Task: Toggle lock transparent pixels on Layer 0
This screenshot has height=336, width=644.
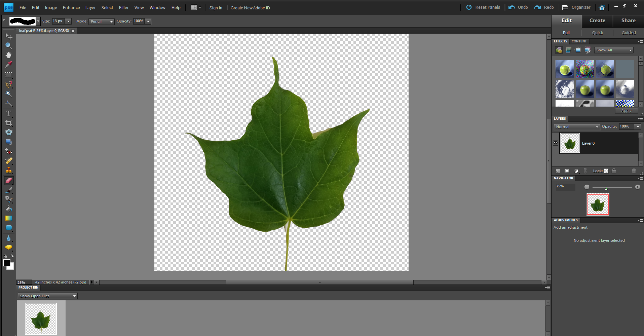Action: [x=606, y=171]
